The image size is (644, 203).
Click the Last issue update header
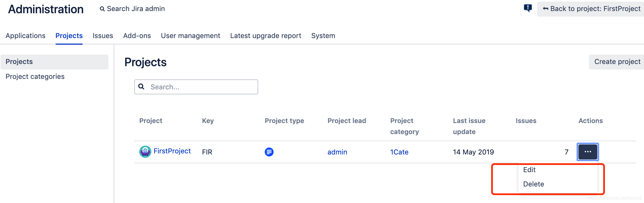point(469,126)
